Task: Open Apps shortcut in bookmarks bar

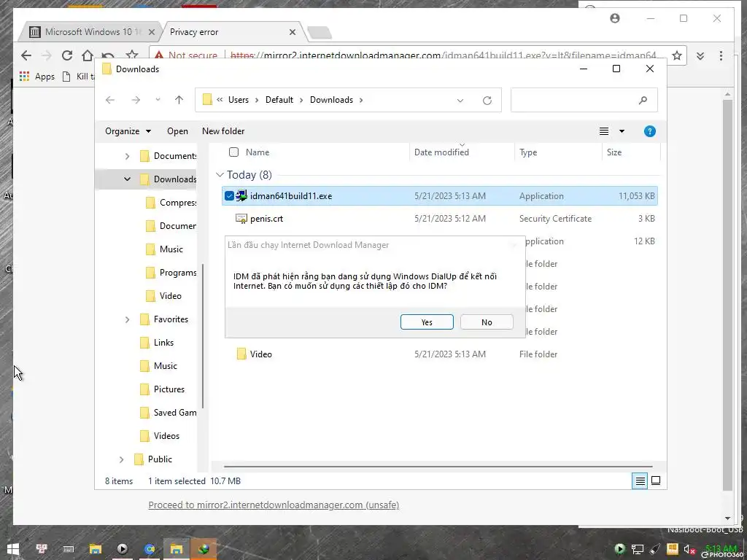Action: point(37,76)
